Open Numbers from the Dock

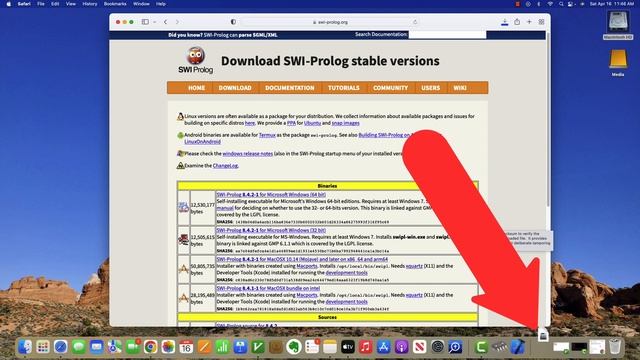(x=222, y=347)
